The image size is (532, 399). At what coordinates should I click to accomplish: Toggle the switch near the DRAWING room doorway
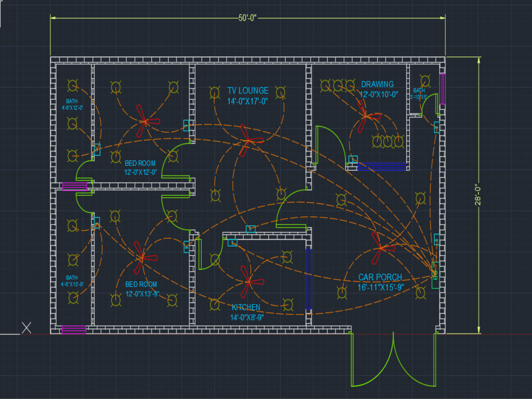(x=352, y=158)
